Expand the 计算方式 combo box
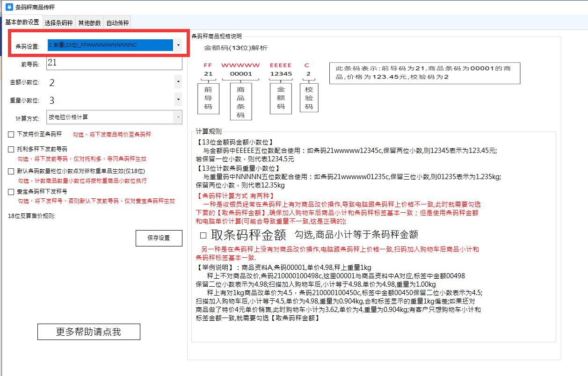The width and height of the screenshot is (588, 376). pyautogui.click(x=178, y=117)
